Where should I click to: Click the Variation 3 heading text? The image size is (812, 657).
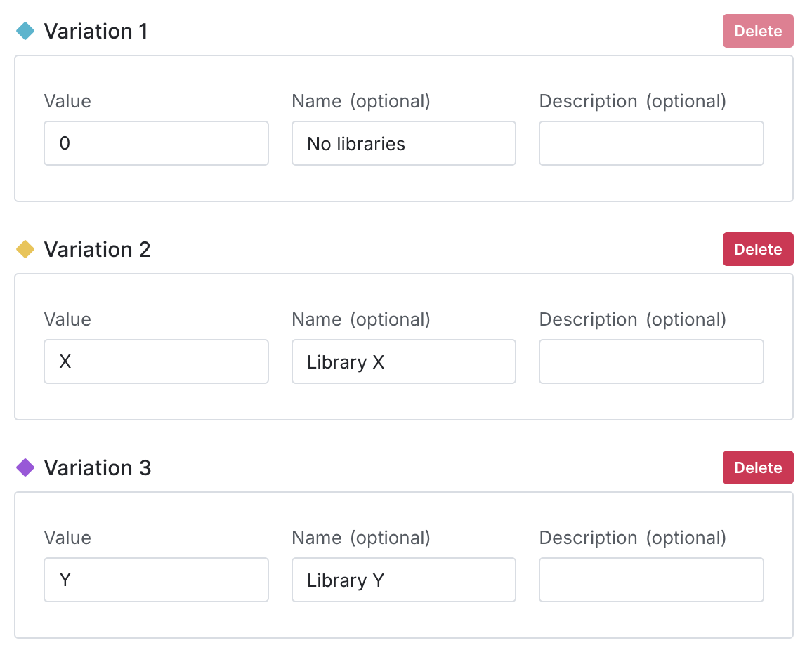pos(97,467)
